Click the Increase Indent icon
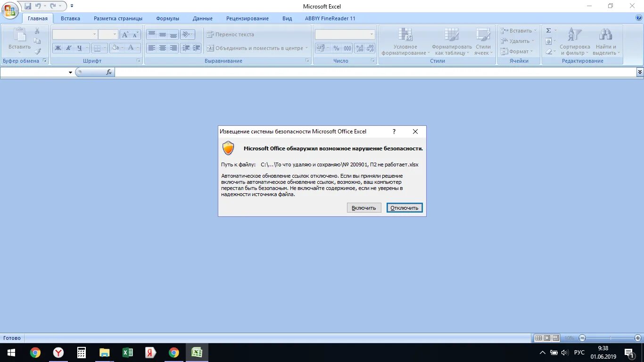Image resolution: width=644 pixels, height=362 pixels. click(196, 48)
